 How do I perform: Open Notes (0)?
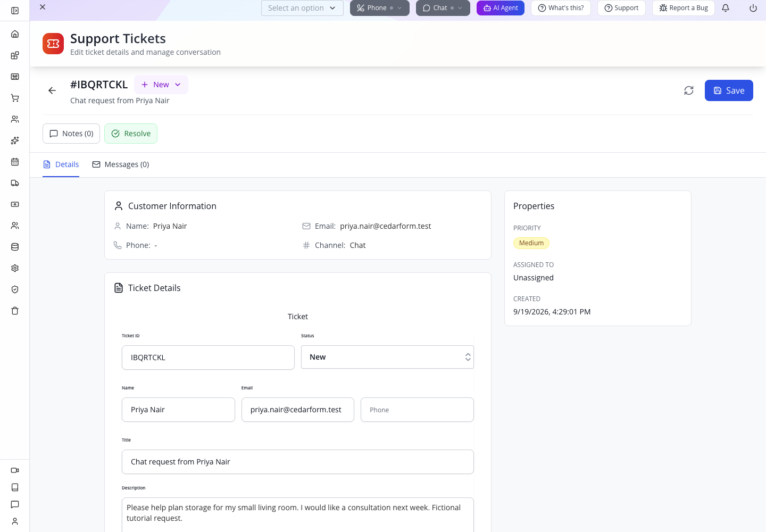(x=71, y=134)
